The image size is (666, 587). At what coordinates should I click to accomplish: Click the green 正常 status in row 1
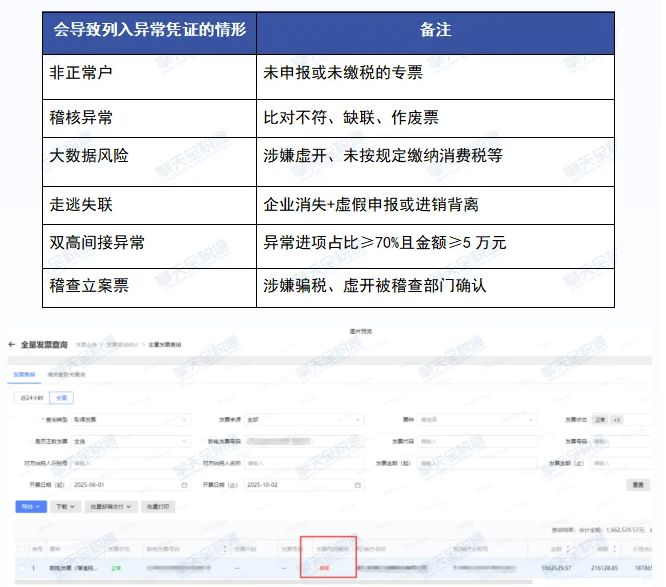pyautogui.click(x=115, y=567)
